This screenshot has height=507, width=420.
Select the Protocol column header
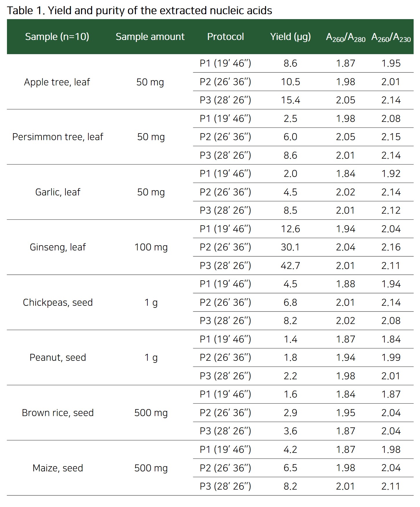tap(225, 37)
